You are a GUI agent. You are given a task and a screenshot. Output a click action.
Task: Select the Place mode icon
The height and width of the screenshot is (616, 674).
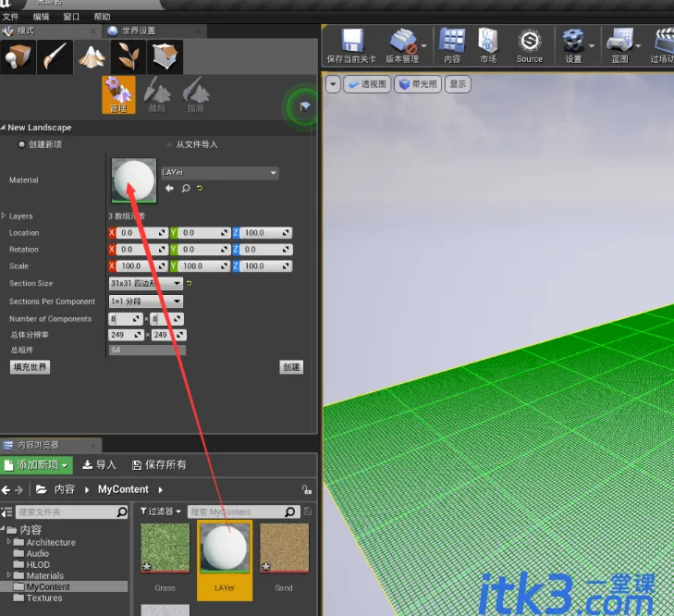pos(18,56)
